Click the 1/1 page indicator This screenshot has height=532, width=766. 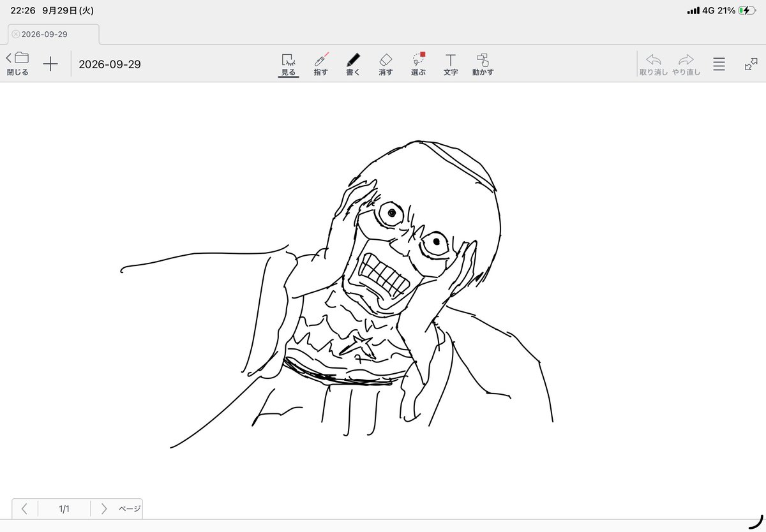tap(64, 509)
